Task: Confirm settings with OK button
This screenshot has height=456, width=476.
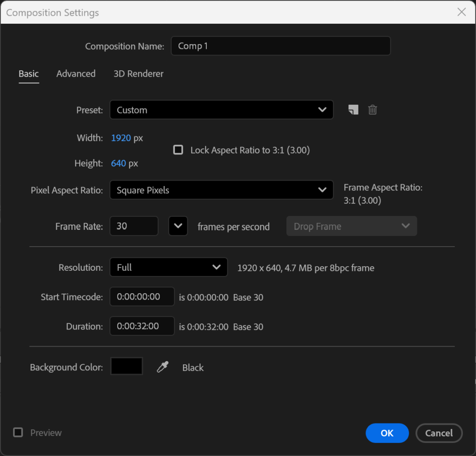Action: click(x=387, y=433)
